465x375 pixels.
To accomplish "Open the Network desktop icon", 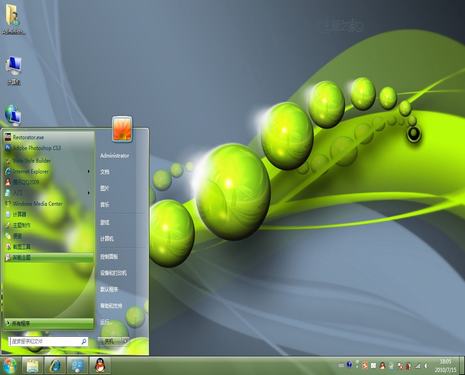I will (x=13, y=115).
